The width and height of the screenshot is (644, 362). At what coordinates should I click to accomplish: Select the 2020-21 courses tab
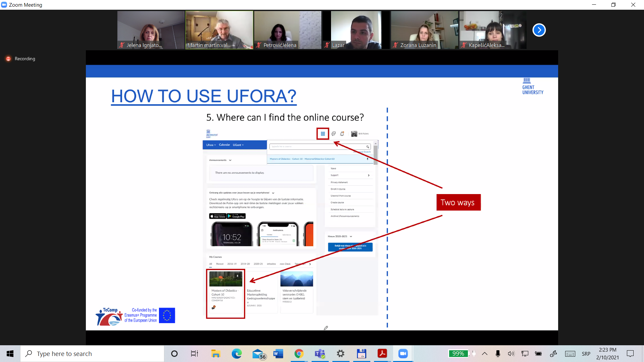pyautogui.click(x=258, y=264)
